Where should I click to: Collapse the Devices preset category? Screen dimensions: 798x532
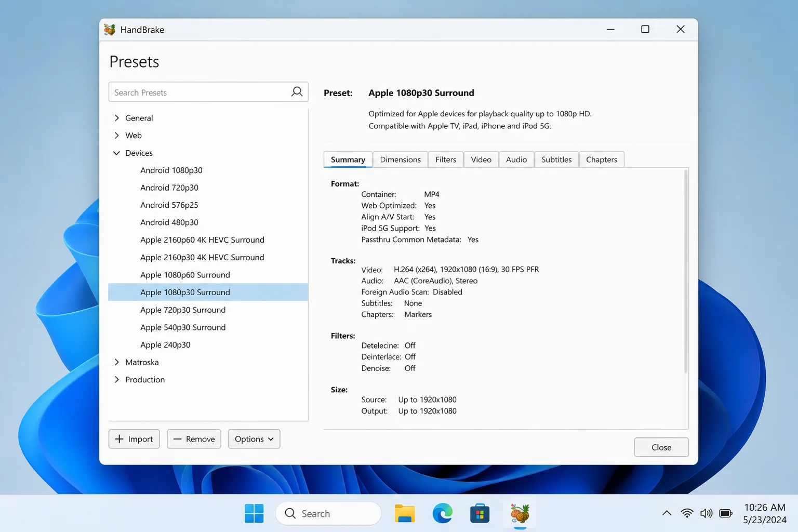click(x=117, y=153)
